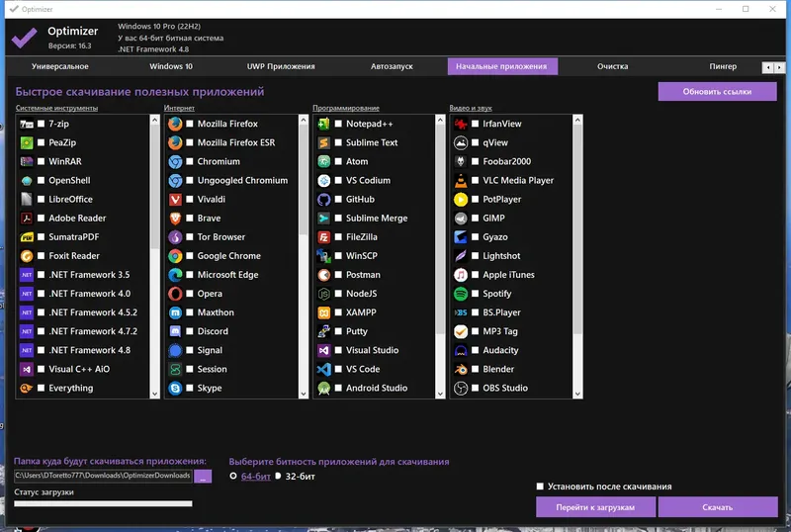
Task: Click video and sound list scroll-down arrow
Action: click(577, 394)
